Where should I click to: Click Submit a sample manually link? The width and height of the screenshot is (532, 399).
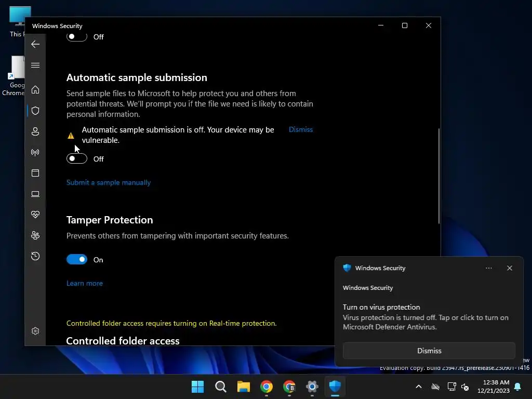pyautogui.click(x=109, y=182)
